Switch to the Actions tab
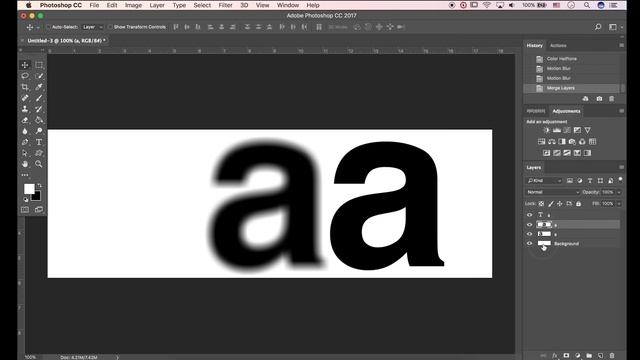The height and width of the screenshot is (360, 640). pyautogui.click(x=558, y=46)
